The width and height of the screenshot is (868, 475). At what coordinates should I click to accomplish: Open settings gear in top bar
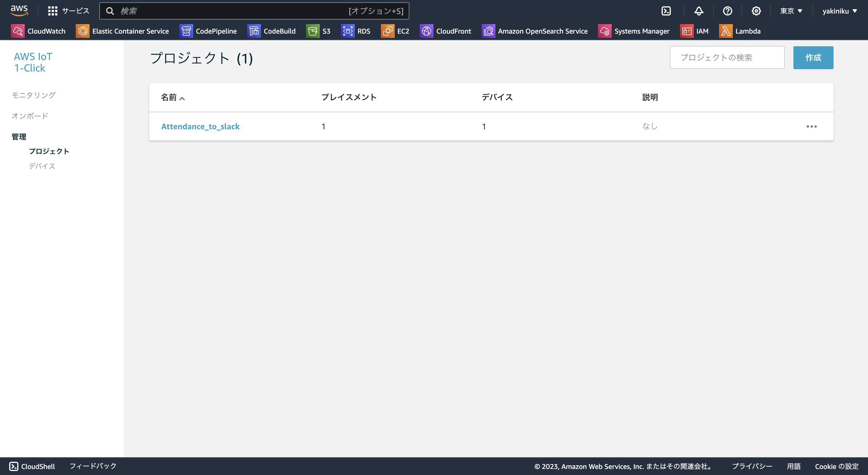756,11
